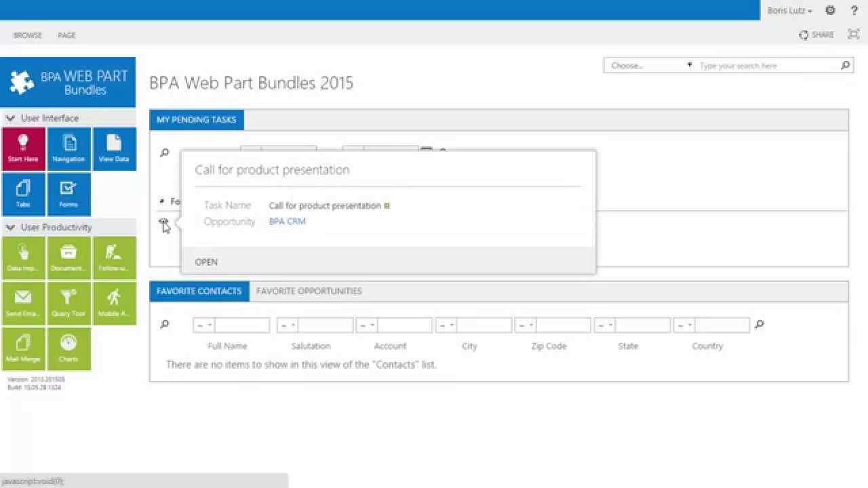Open the help question mark icon
868x488 pixels.
(854, 10)
